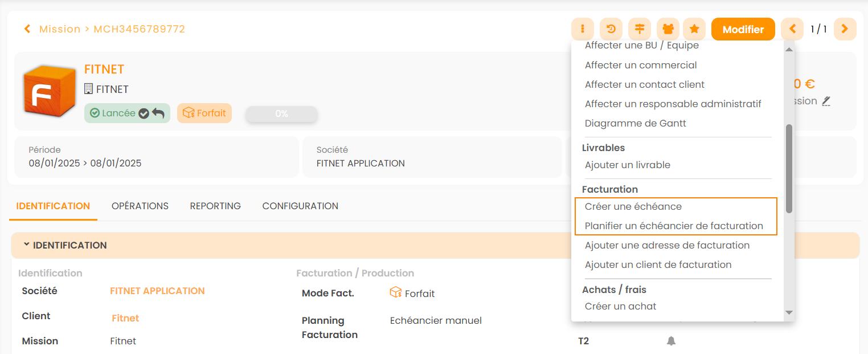Mark mission as favorite with star
This screenshot has width=868, height=354.
point(694,29)
